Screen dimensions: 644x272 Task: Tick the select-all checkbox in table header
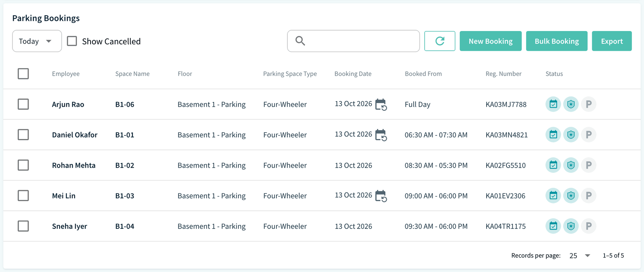click(23, 74)
